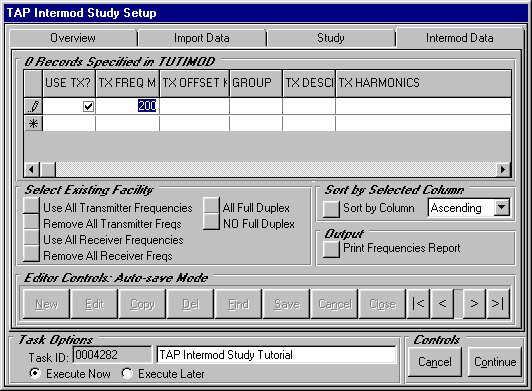Click Use All Receiver Frequencies button
The width and height of the screenshot is (532, 391).
click(31, 238)
